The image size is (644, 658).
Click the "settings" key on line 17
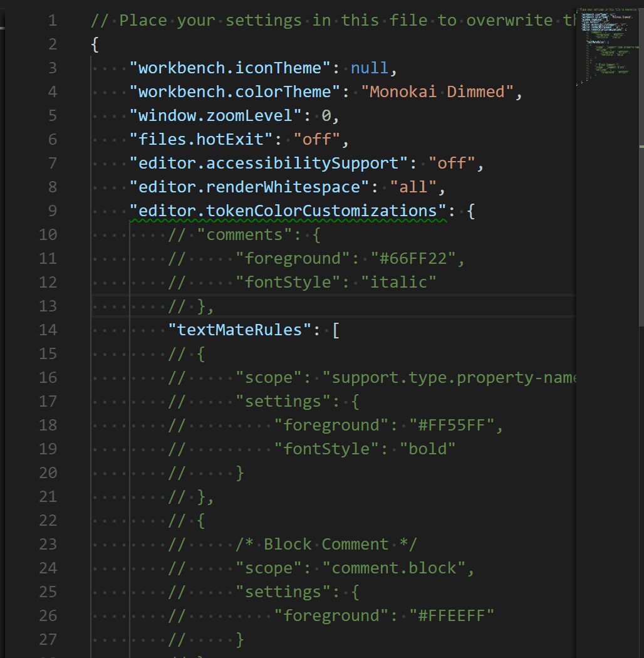click(x=283, y=402)
